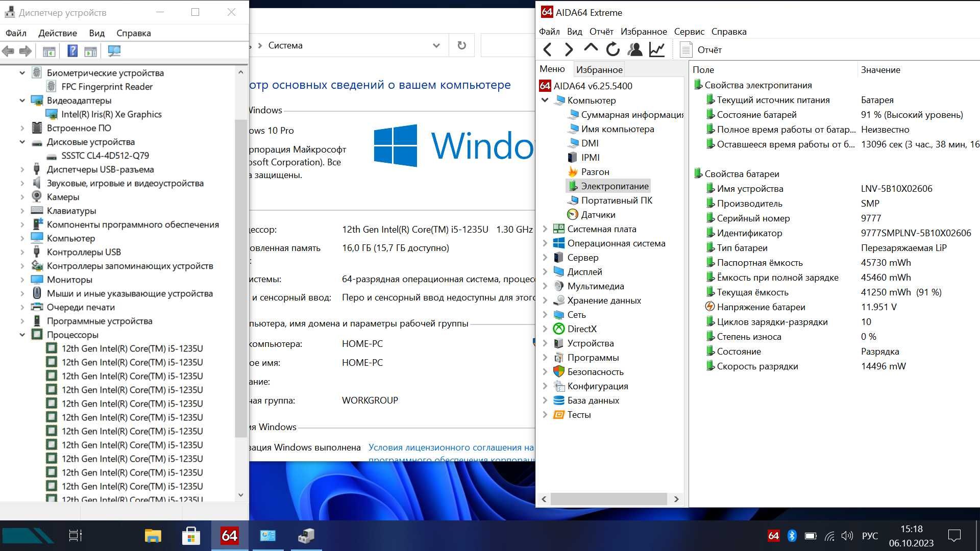Open the Справка menu in AIDA64
Viewport: 980px width, 551px height.
coord(729,31)
